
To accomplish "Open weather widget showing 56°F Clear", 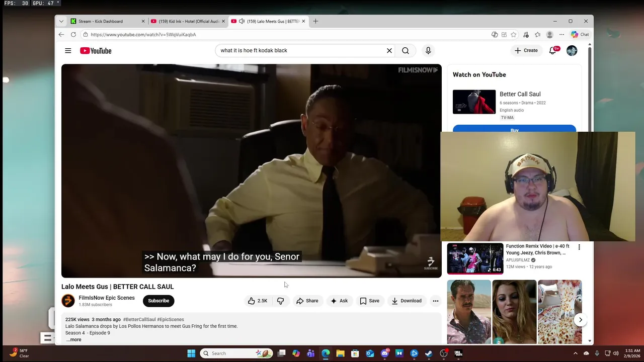I will [x=20, y=353].
